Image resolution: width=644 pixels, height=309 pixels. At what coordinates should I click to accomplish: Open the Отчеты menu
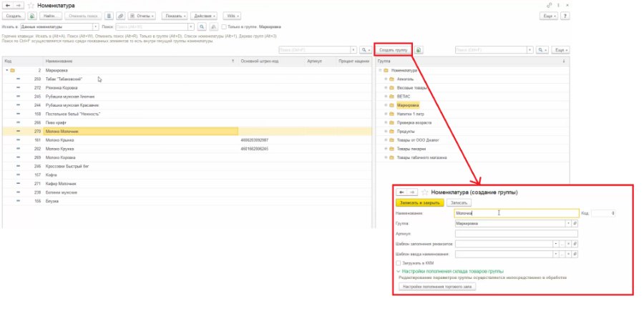[x=142, y=16]
